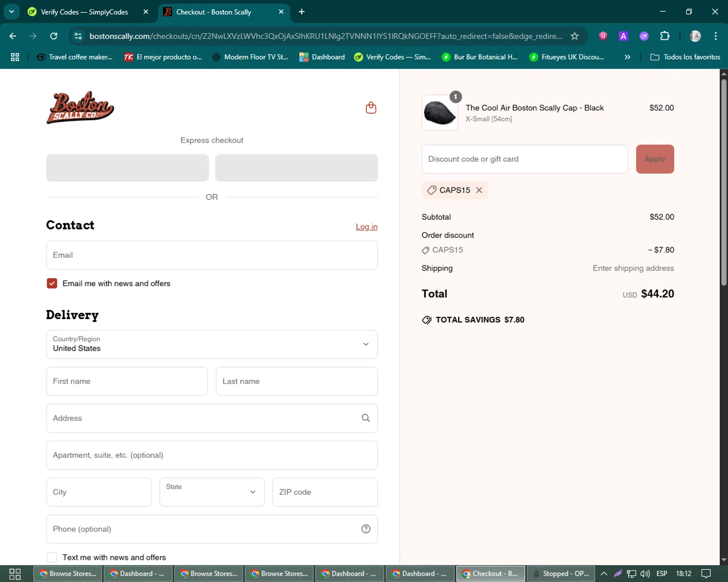Close the Verify Codes — SimplyCodes tab
The image size is (728, 582).
146,12
